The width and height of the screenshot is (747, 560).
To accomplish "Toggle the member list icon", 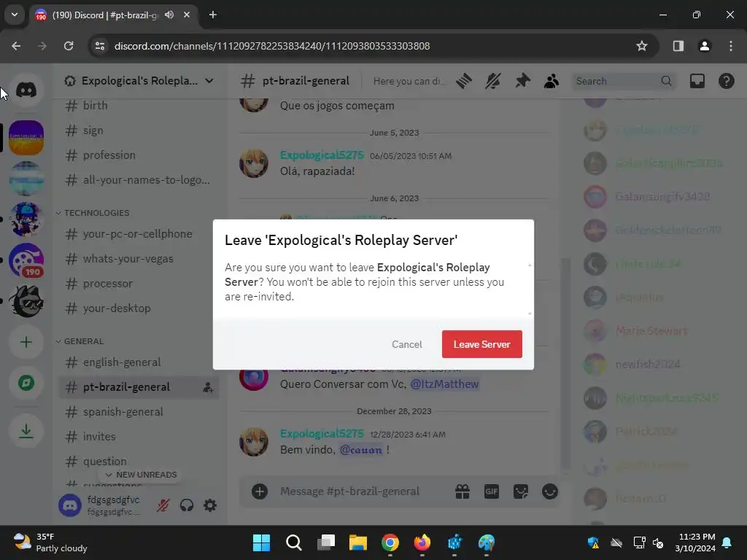I will tap(551, 81).
